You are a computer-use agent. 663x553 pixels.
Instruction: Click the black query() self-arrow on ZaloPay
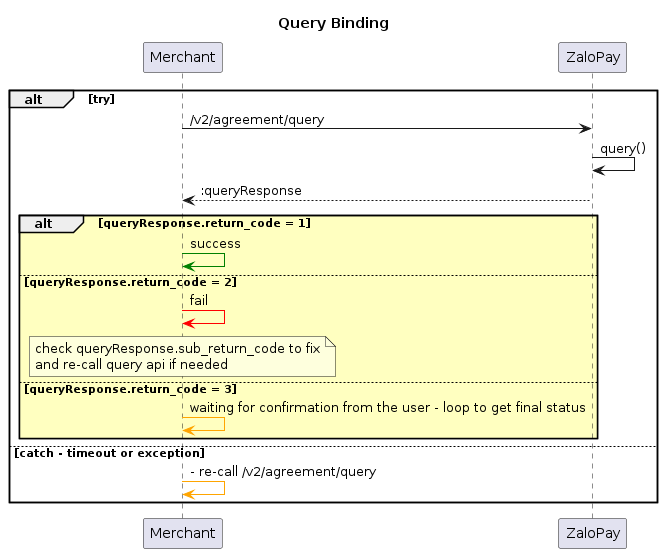coord(614,164)
